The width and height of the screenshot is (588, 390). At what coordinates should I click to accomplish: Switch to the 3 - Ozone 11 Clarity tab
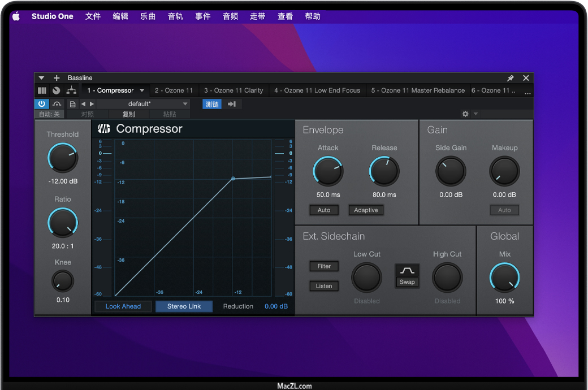(234, 90)
